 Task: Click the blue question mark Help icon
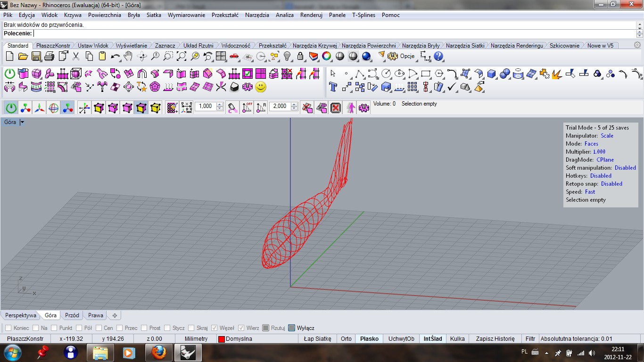click(x=438, y=57)
